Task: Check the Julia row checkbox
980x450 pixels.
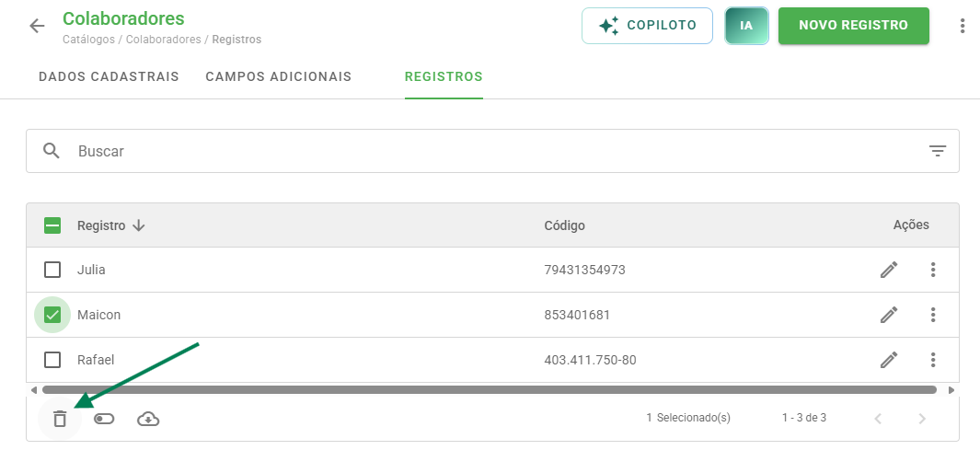Action: tap(52, 270)
